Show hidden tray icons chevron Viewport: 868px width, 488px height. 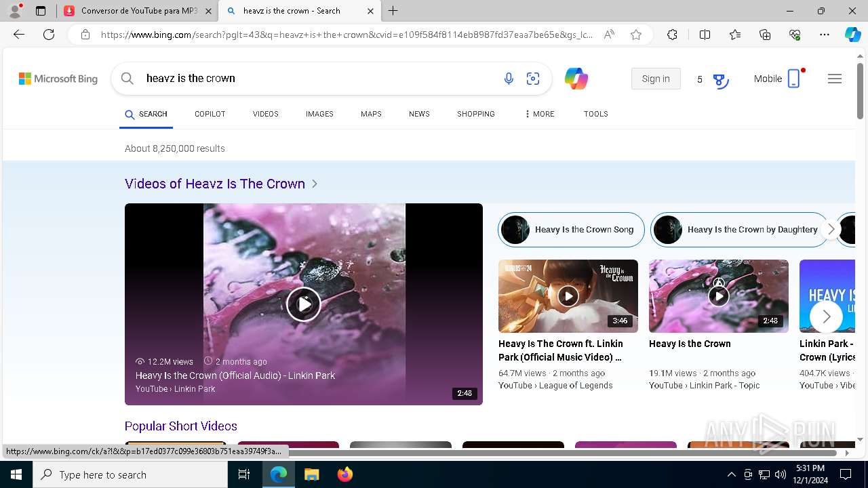pyautogui.click(x=731, y=474)
